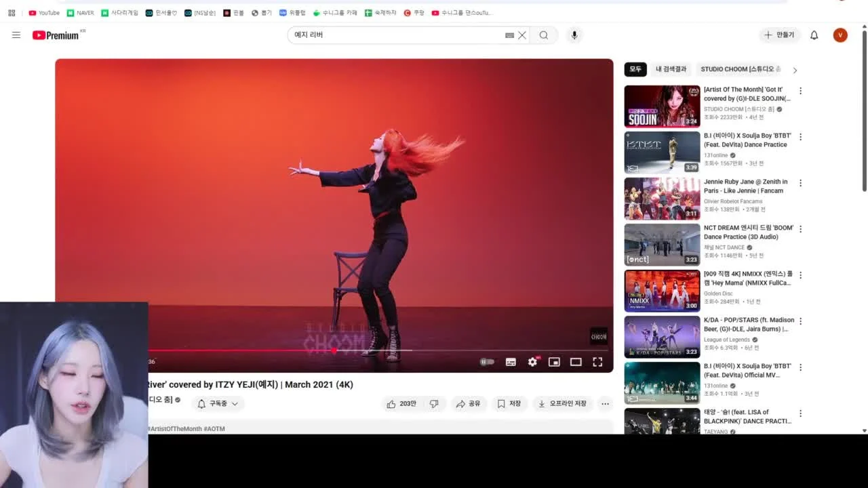Show more filter chips with right arrow
Viewport: 868px width, 488px height.
(x=795, y=70)
